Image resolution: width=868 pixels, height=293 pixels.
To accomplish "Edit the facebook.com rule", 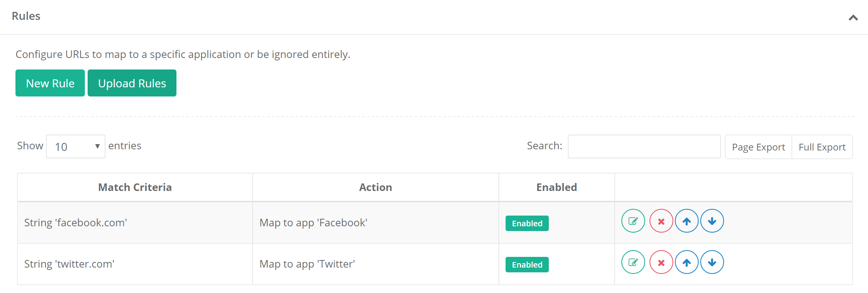I will [x=633, y=221].
